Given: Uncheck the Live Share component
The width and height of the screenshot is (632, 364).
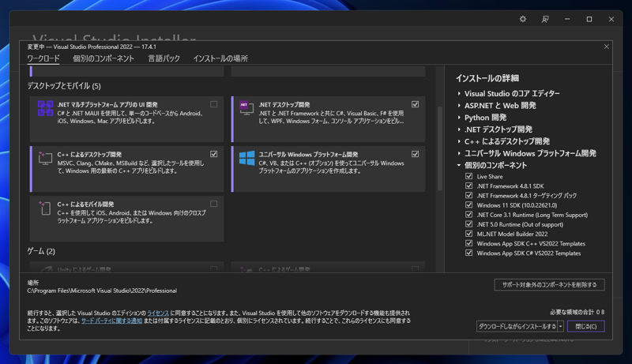Looking at the screenshot, I should tap(468, 176).
